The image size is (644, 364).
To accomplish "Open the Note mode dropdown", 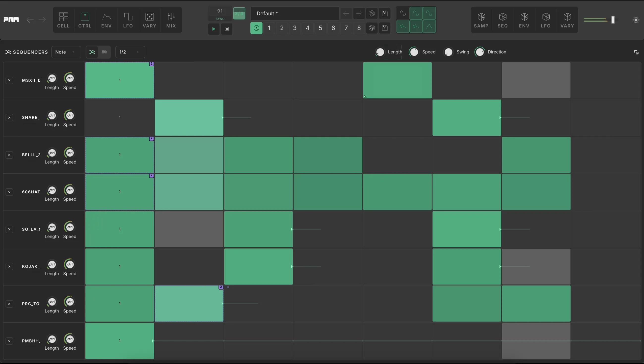I will tap(66, 52).
